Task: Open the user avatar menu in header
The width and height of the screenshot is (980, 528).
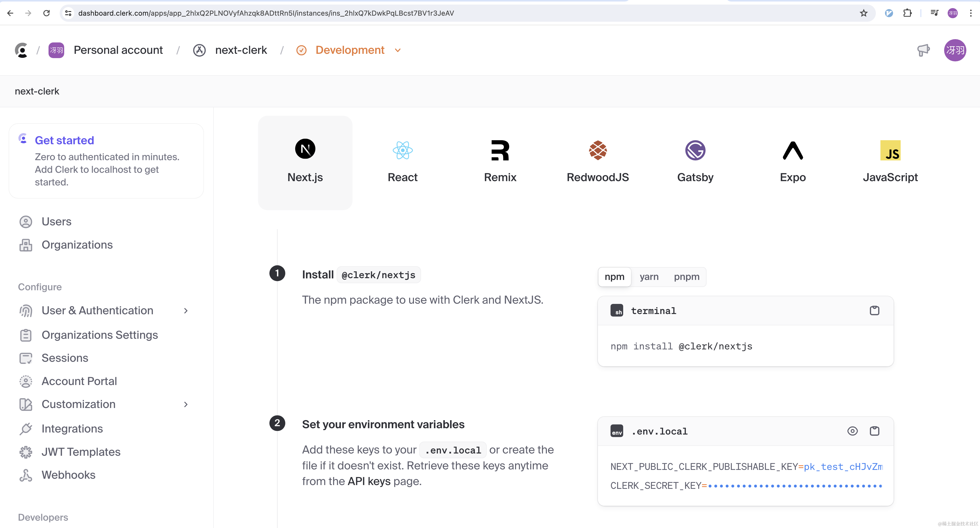Action: click(954, 50)
